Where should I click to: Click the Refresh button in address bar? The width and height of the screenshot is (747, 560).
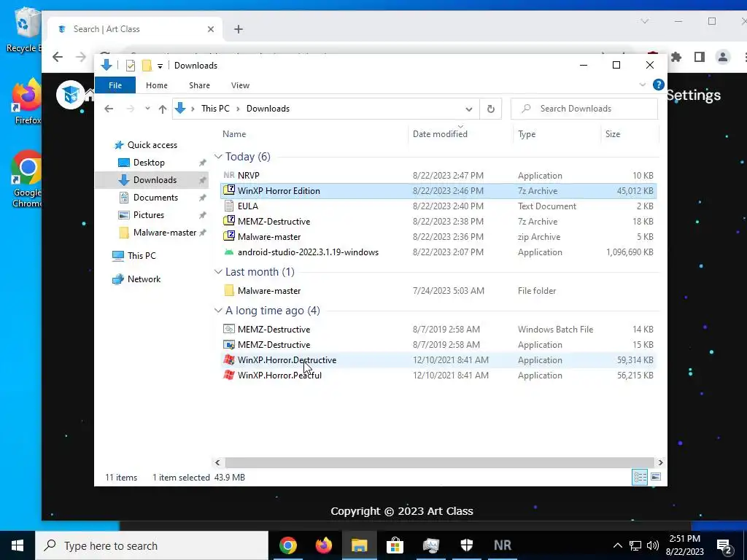(491, 109)
